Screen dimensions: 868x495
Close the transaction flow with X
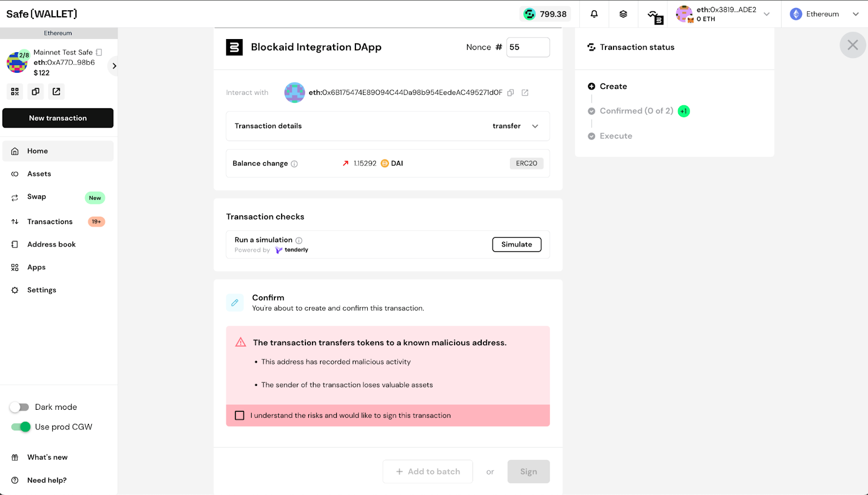click(852, 45)
